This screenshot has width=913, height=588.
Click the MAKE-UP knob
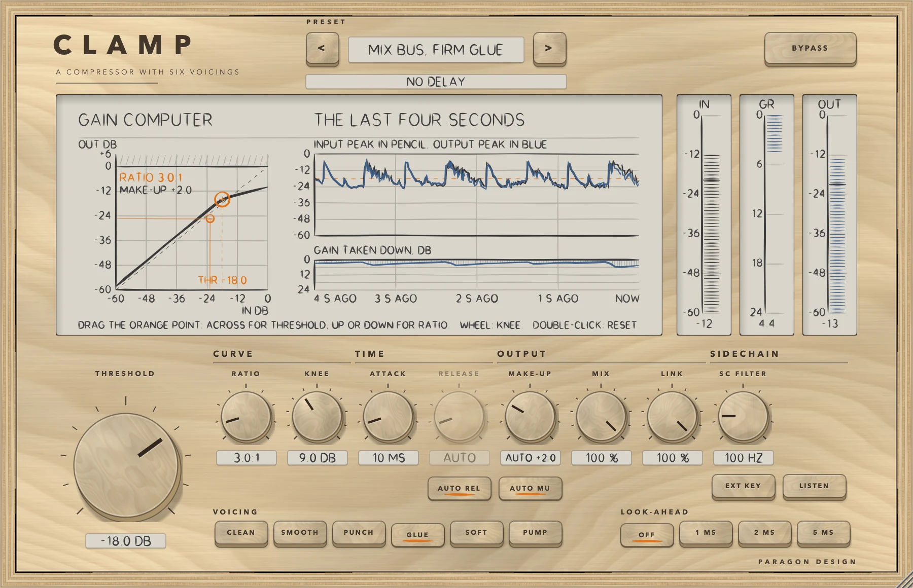pos(530,417)
